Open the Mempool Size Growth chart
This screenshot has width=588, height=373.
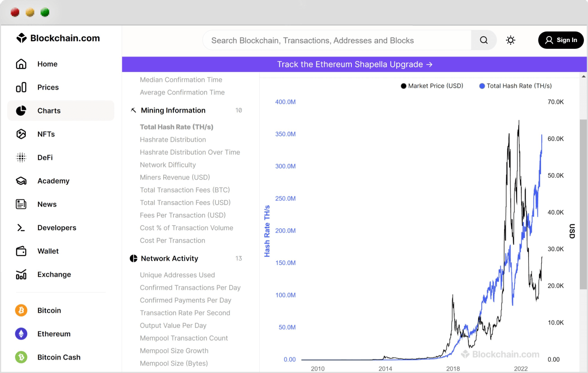coord(174,351)
